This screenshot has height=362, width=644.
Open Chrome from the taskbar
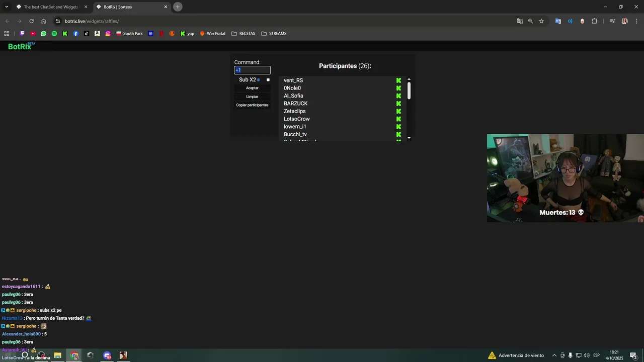pos(74,355)
